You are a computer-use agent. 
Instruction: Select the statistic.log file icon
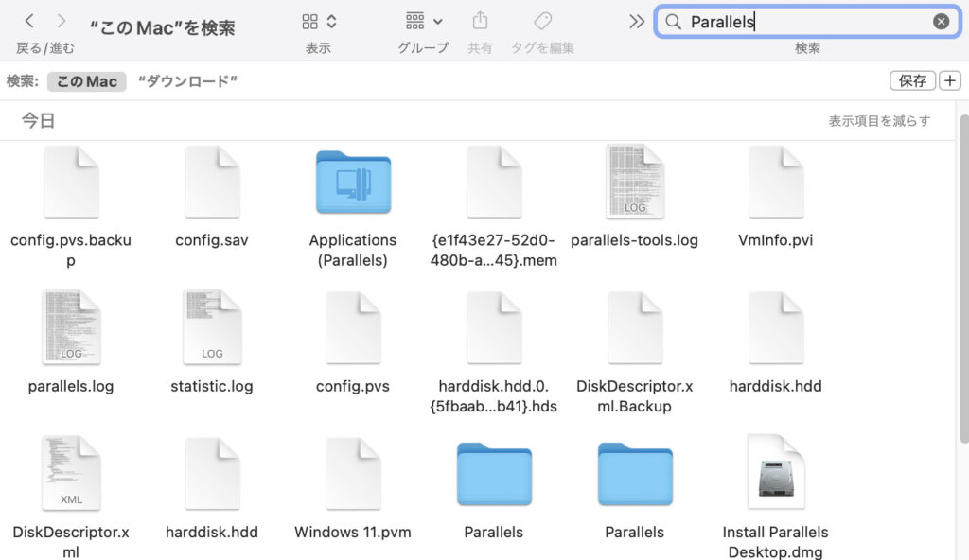pos(212,328)
